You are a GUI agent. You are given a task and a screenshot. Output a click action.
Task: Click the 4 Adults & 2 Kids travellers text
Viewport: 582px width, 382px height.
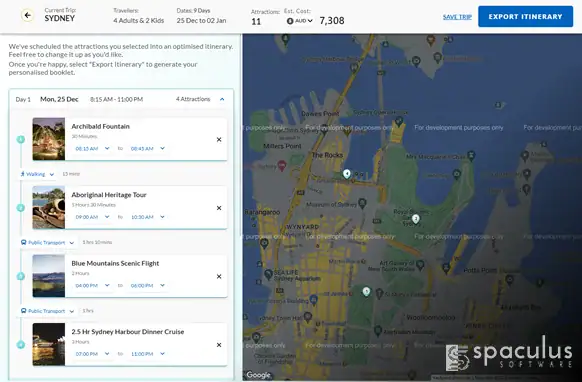(x=138, y=21)
